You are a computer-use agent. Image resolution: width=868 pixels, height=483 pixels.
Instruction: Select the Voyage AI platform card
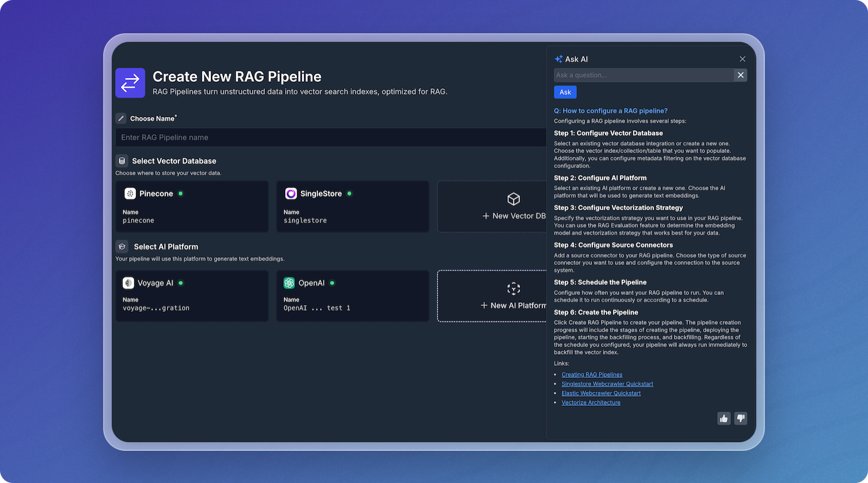192,296
